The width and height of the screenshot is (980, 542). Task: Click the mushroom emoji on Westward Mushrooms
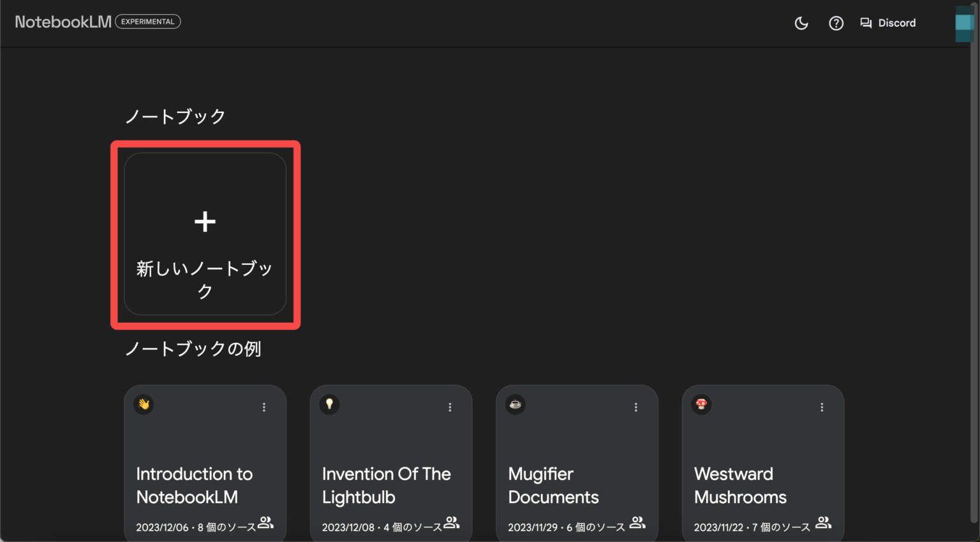(701, 405)
